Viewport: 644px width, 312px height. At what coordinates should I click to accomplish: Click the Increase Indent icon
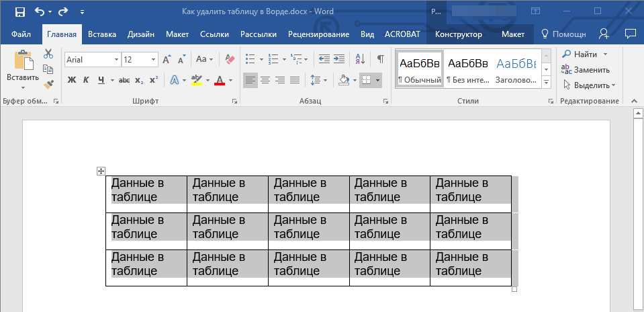pyautogui.click(x=339, y=60)
